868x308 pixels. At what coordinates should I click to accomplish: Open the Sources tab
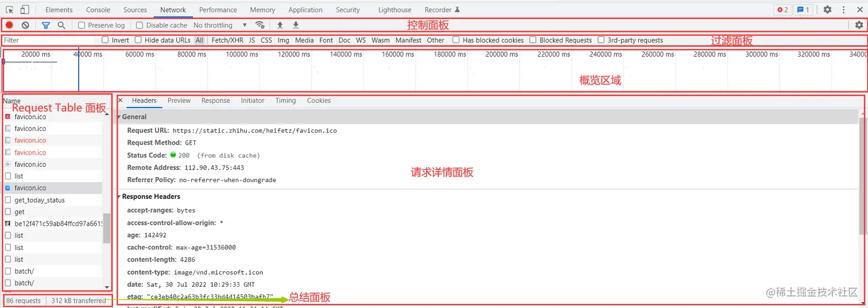[135, 10]
